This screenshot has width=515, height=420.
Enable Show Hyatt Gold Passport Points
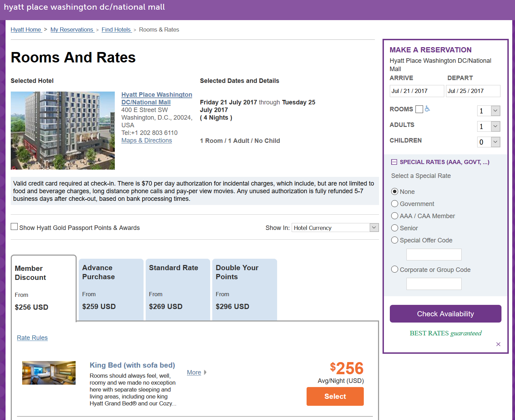click(14, 227)
